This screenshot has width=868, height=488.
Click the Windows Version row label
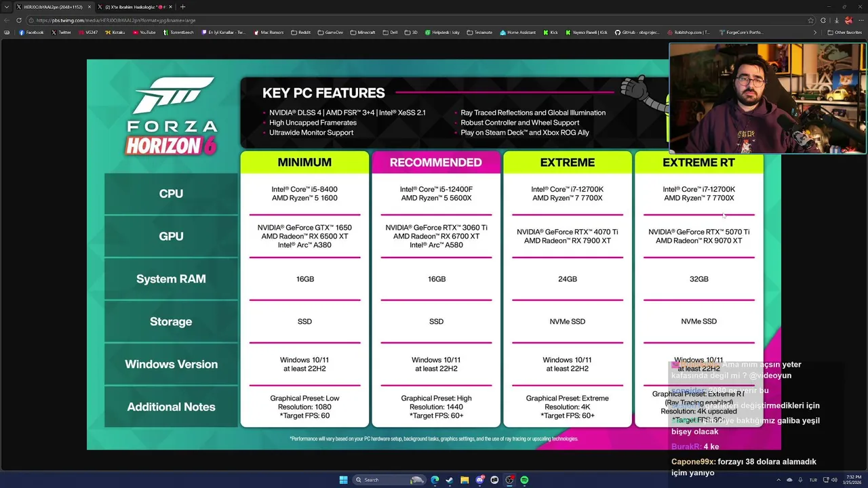[171, 365]
